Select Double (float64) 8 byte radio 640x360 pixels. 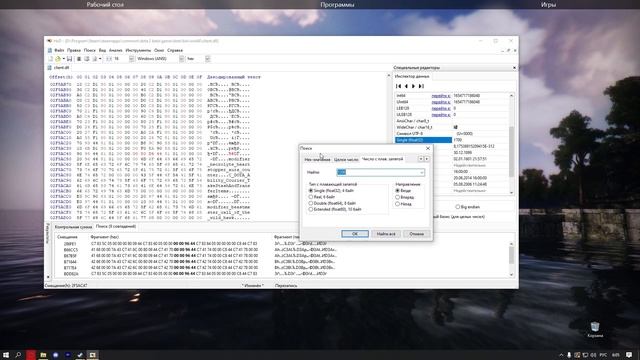point(332,203)
